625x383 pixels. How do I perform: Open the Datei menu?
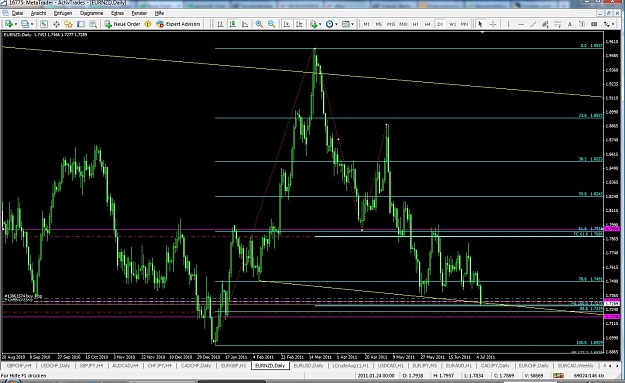point(17,13)
